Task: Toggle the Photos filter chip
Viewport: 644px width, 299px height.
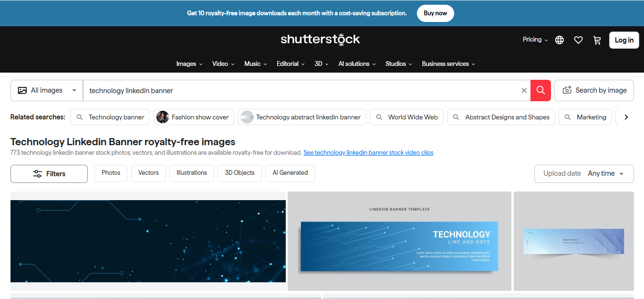Action: [111, 173]
